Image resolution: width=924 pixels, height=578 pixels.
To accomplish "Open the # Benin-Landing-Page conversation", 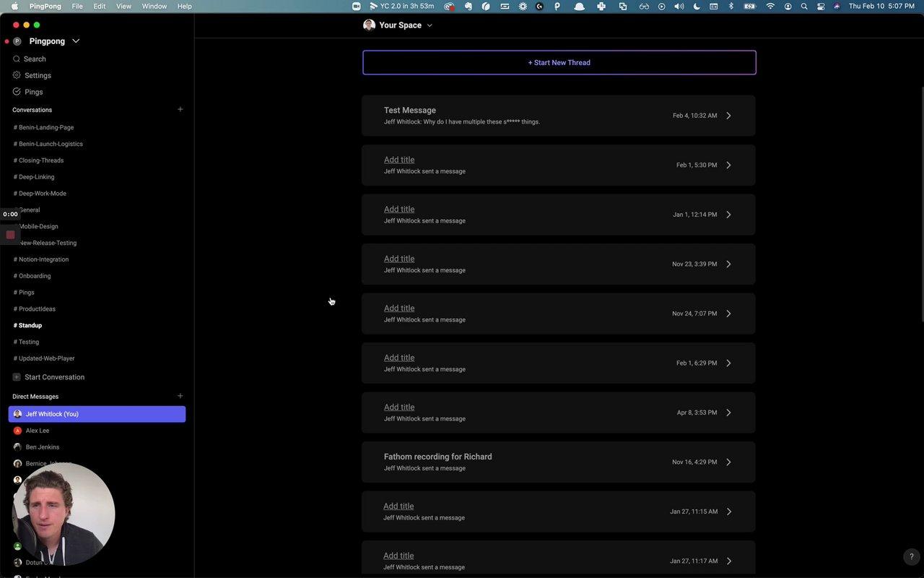I will [x=44, y=127].
